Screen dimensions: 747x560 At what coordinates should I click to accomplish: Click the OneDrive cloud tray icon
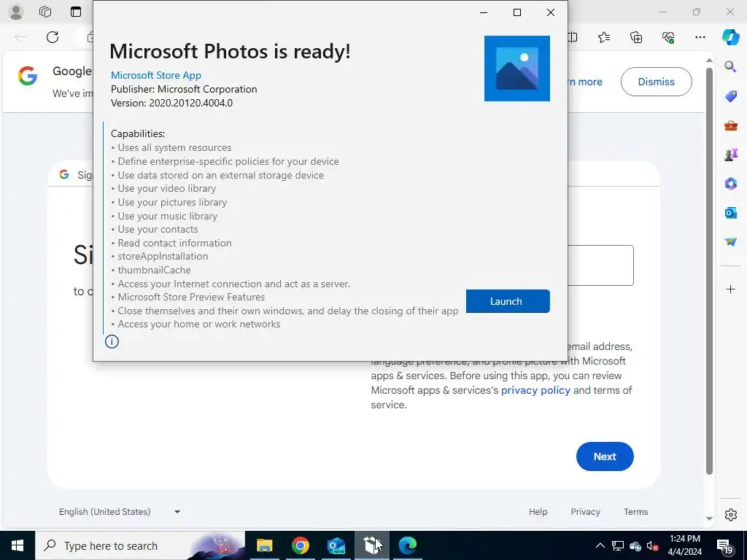pyautogui.click(x=635, y=545)
